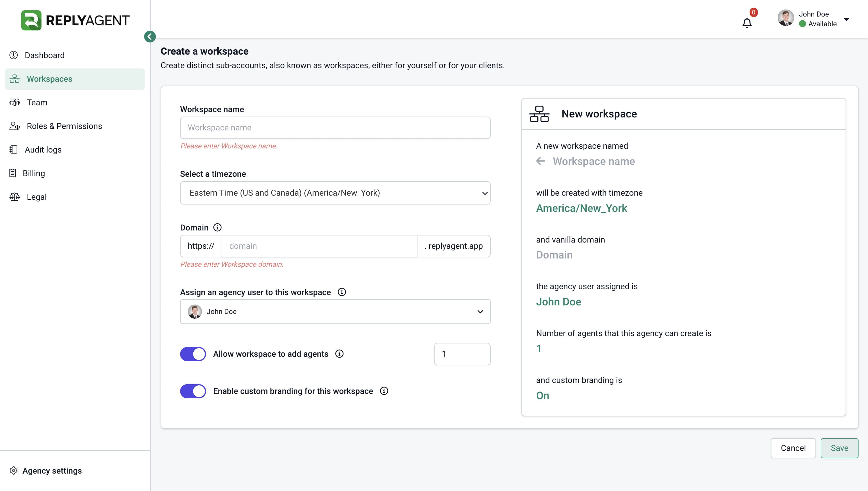This screenshot has height=491, width=868.
Task: Click the Save button
Action: (x=839, y=448)
